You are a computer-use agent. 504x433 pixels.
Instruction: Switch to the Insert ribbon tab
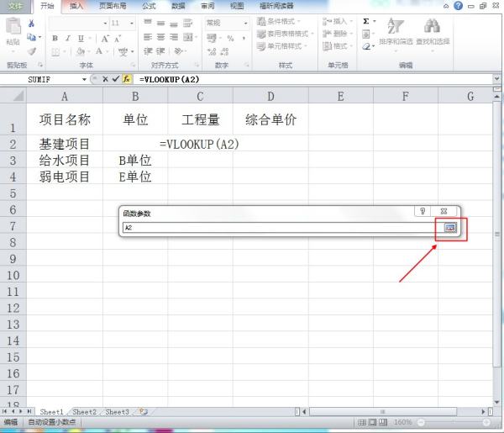(x=76, y=6)
